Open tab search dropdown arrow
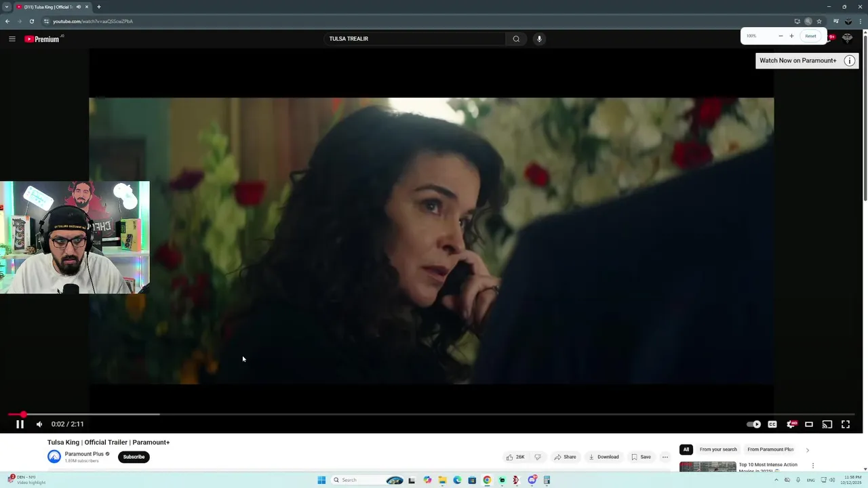The image size is (868, 488). point(7,7)
